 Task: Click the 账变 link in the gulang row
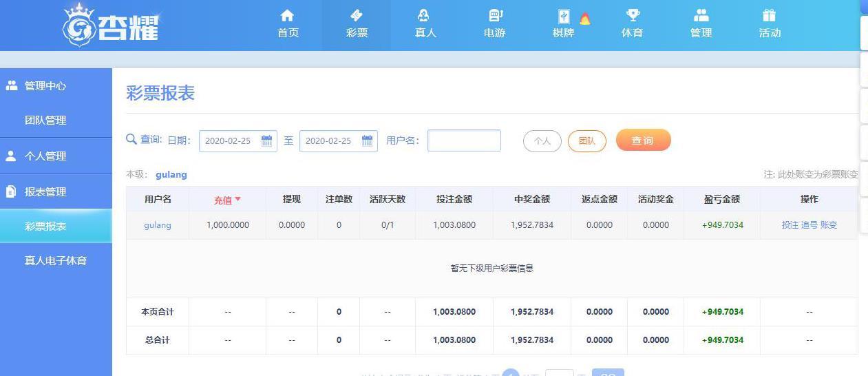(x=829, y=225)
